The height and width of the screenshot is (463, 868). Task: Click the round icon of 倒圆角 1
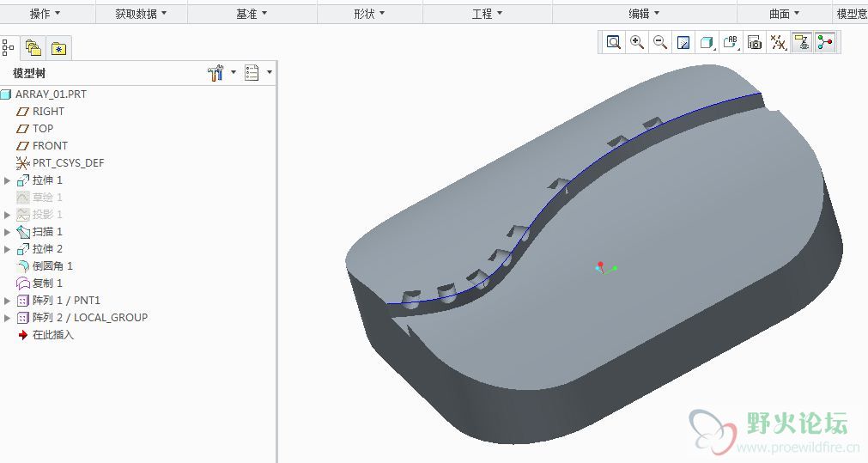coord(22,265)
